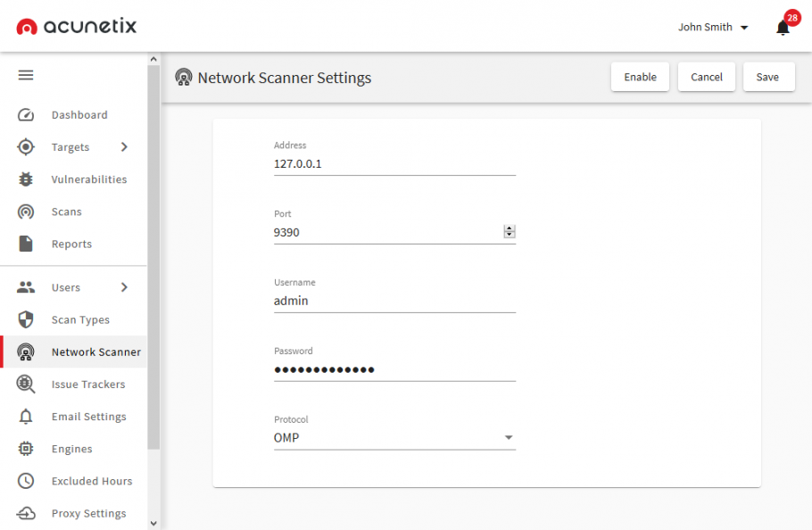Click the hamburger menu icon
This screenshot has height=530, width=812.
coord(26,76)
